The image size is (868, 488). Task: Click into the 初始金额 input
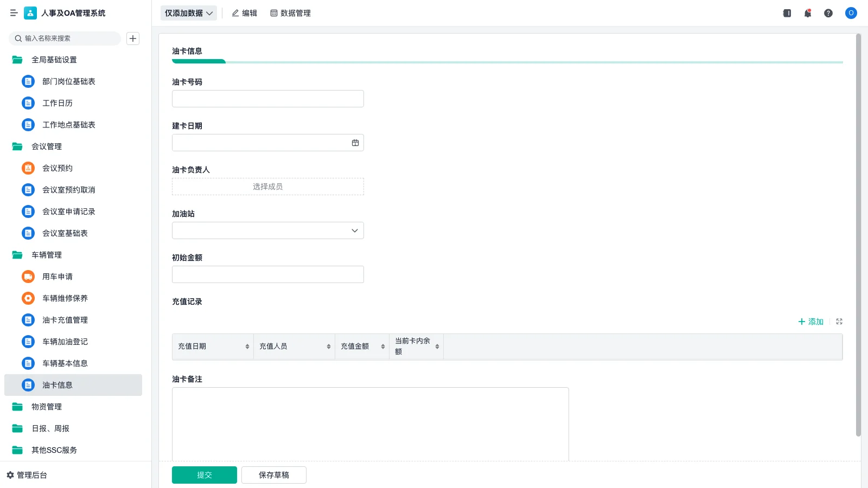(x=268, y=274)
